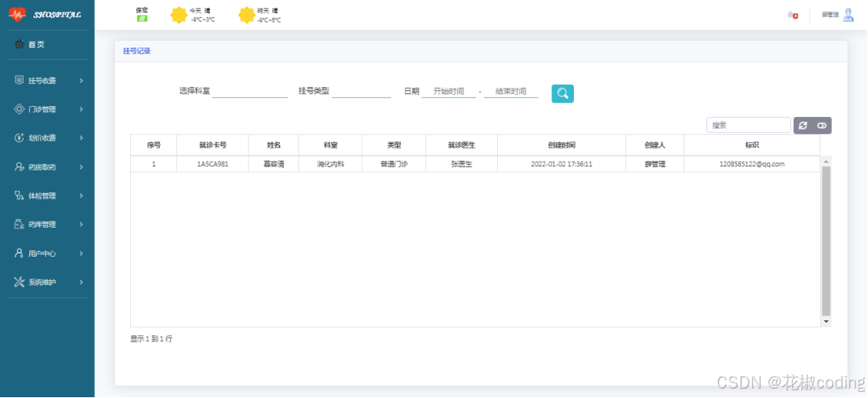Click the 1208585122@qq.com cell
This screenshot has width=868, height=398.
[x=752, y=165]
